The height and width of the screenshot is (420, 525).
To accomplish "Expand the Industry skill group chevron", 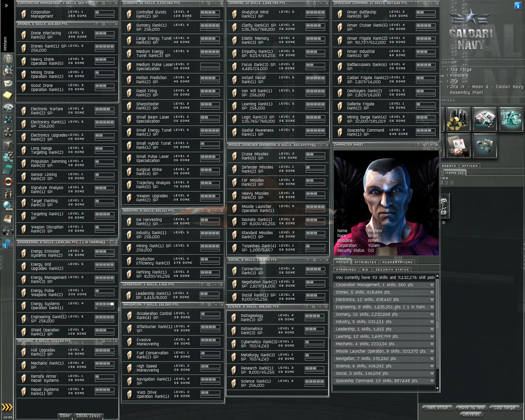I will click(x=432, y=322).
